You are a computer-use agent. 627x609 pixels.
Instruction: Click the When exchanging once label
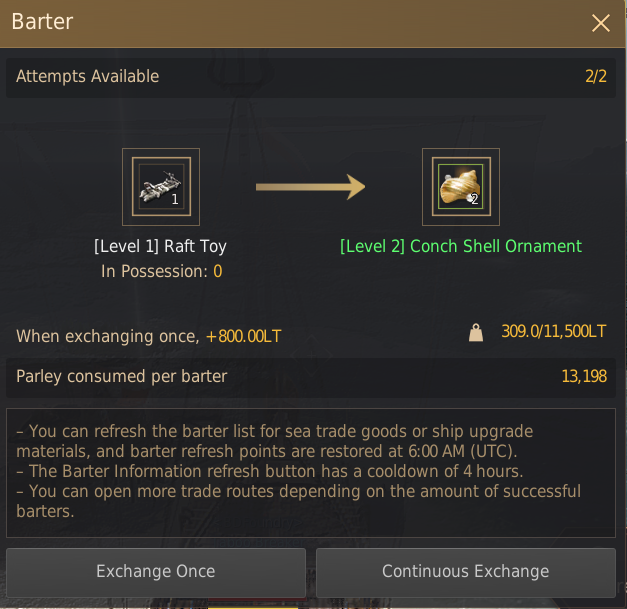(x=108, y=336)
